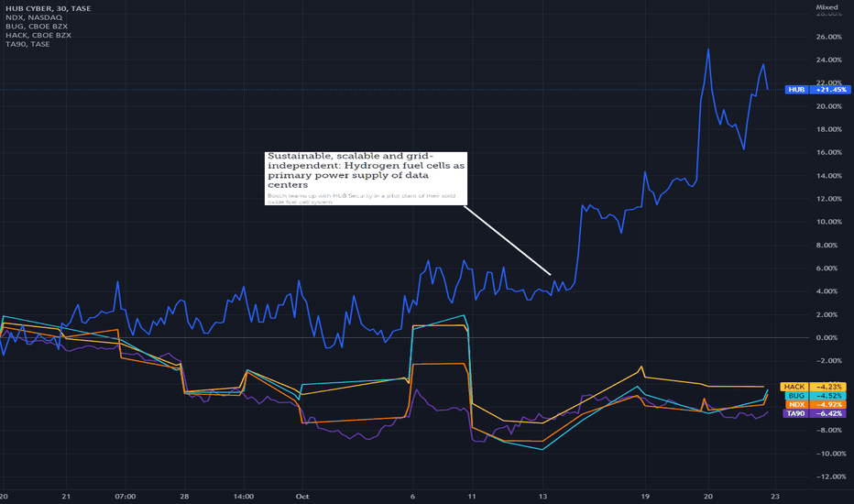
Task: Click the TA90 -6.42% price label
Action: [815, 413]
